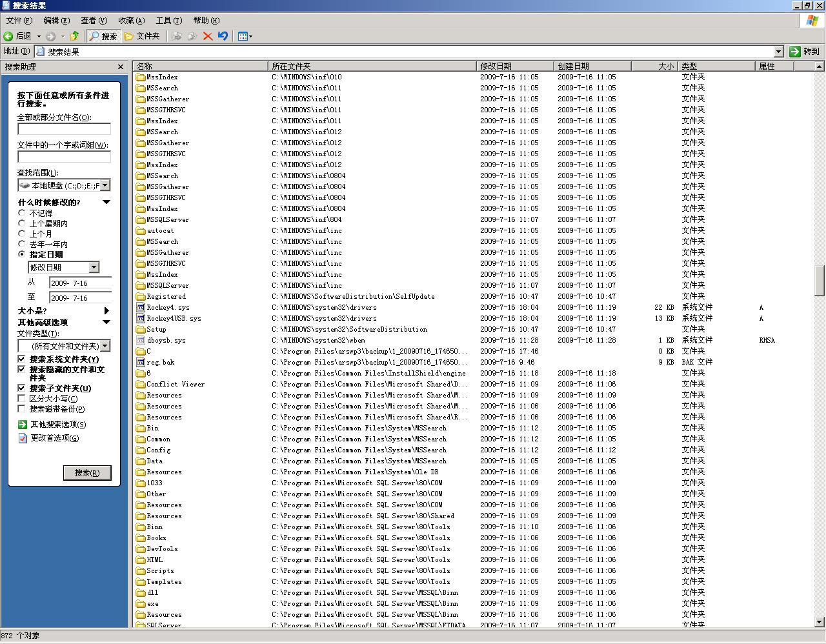Toggle the Search (搜索) magnifier toolbar button
Screen dimensions: 826x644
pyautogui.click(x=103, y=36)
